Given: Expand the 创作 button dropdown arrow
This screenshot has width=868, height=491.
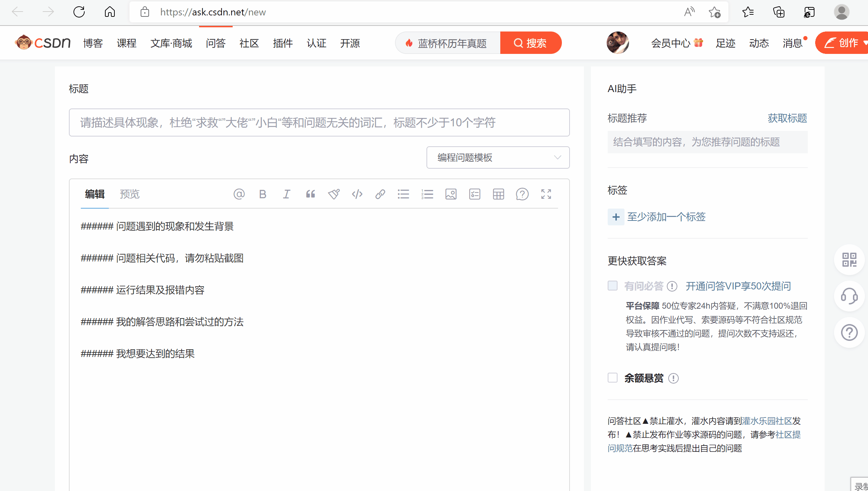Looking at the screenshot, I should point(865,43).
